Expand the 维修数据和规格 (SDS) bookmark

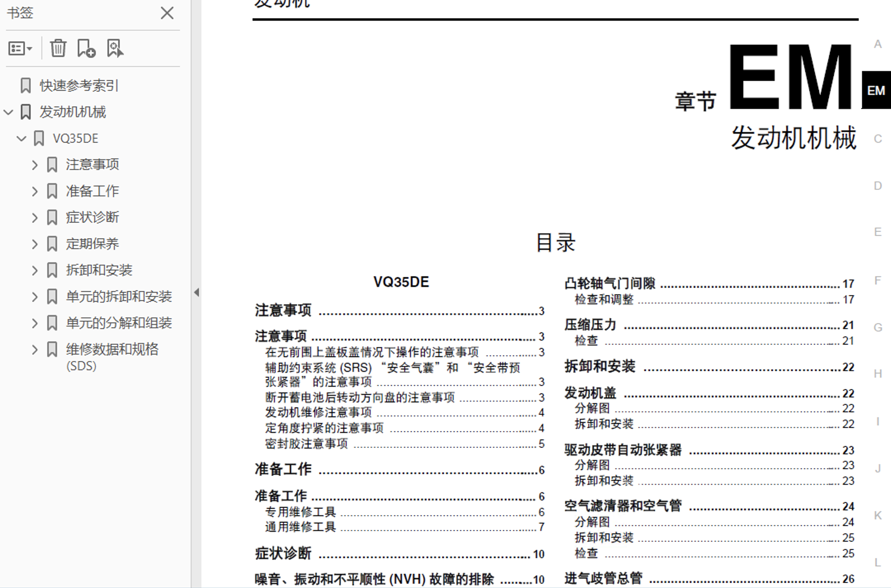pos(35,350)
